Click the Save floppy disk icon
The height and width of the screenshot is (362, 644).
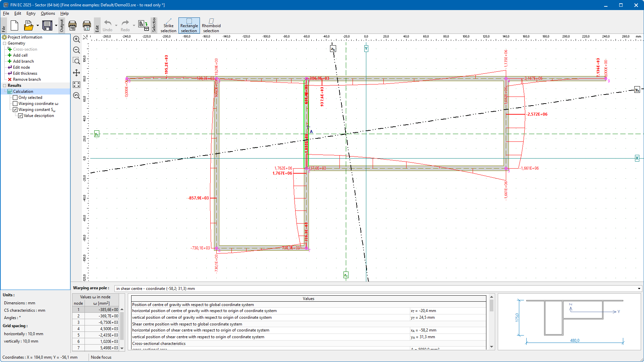coord(47,25)
